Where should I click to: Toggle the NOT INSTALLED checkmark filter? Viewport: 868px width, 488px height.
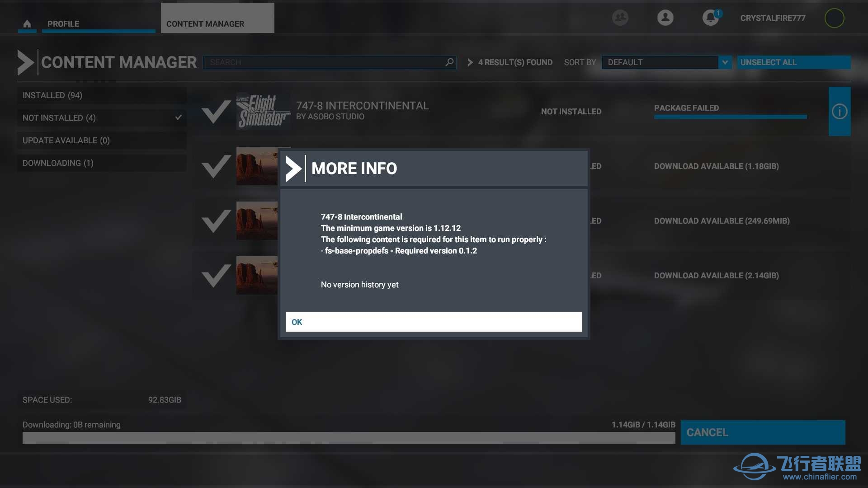[x=178, y=117]
